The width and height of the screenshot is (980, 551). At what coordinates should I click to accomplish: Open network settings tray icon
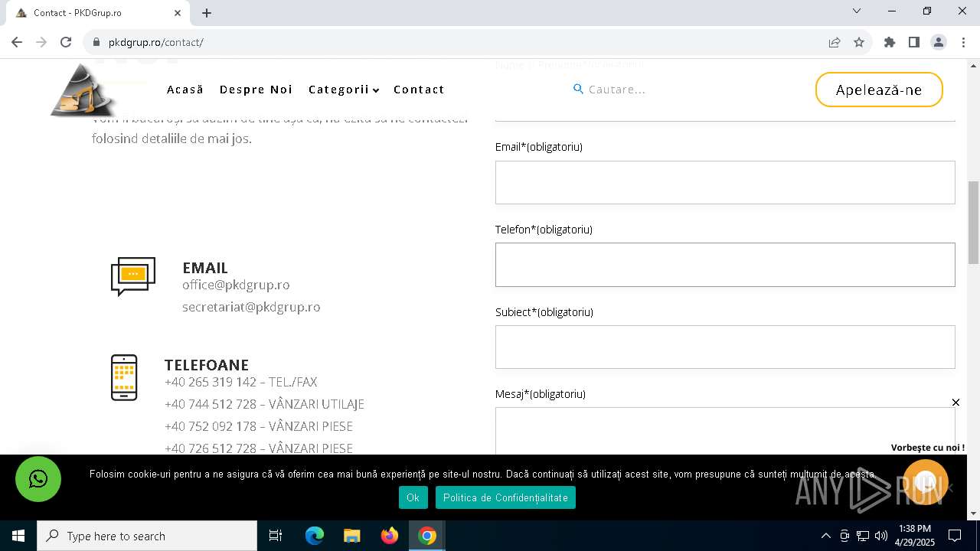pyautogui.click(x=863, y=536)
